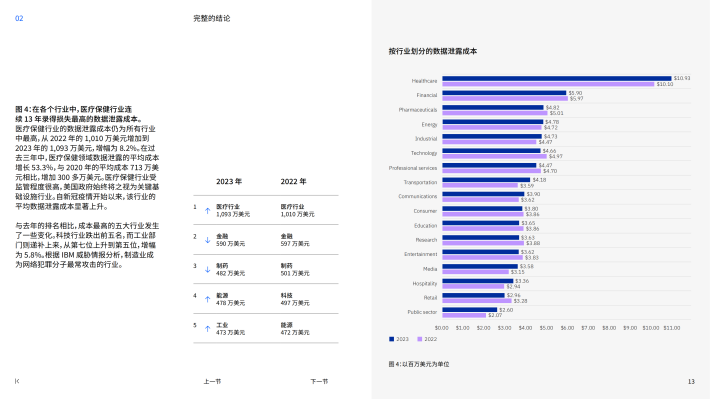
Task: Click down arrow beside 金融 rank 2
Action: [x=207, y=240]
